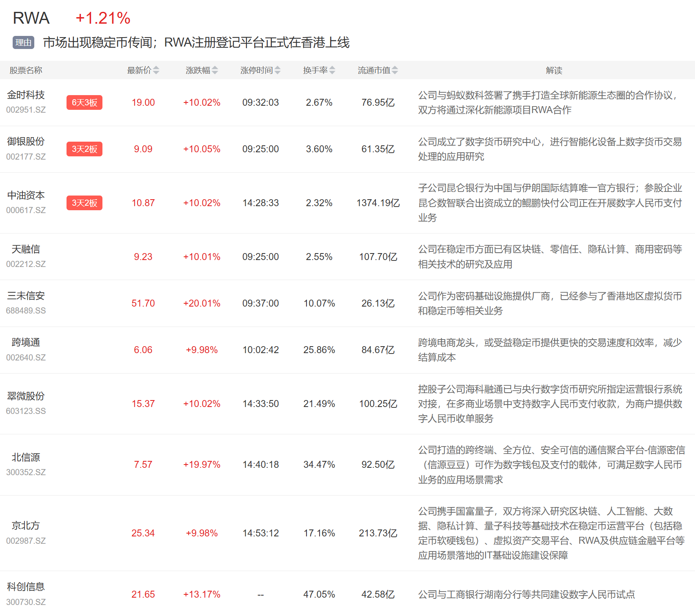Click limit-up time 14:53:12
Screen dimensions: 695x616
[260, 533]
